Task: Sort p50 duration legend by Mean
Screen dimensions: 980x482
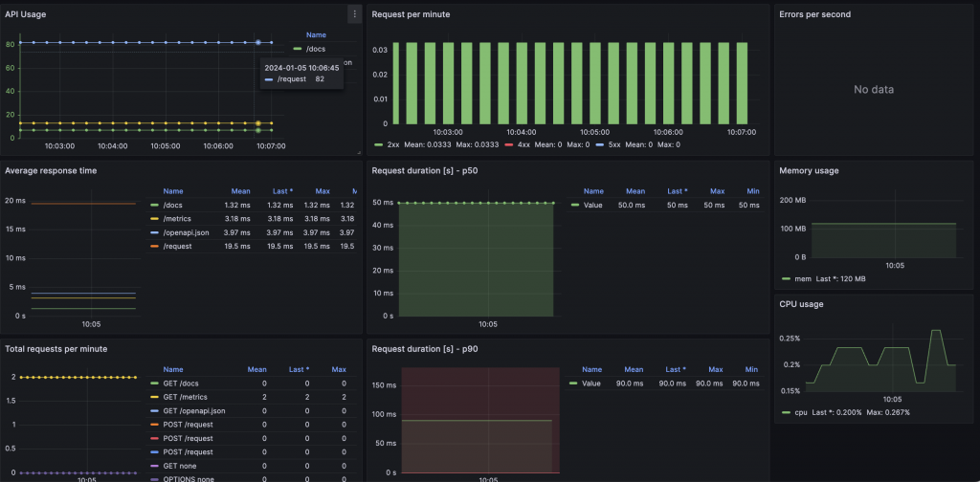Action: tap(635, 191)
